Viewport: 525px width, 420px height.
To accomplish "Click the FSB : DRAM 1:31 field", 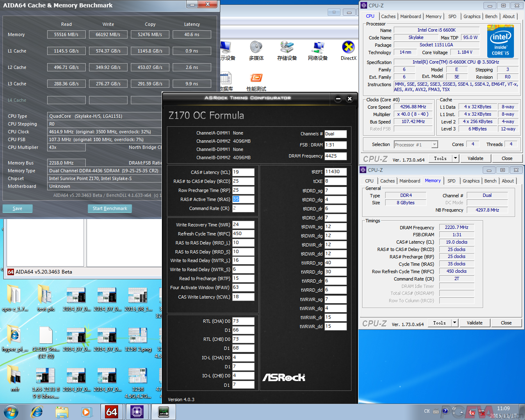I will tap(336, 145).
